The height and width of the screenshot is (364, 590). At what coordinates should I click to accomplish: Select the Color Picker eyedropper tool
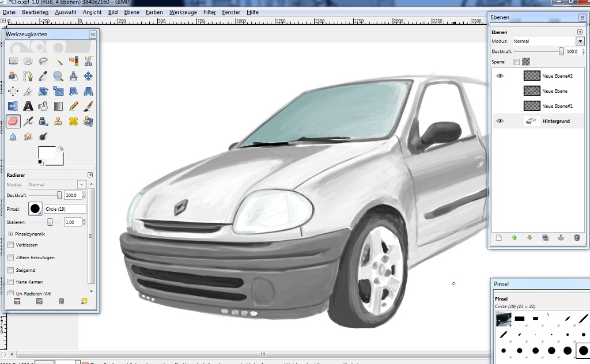pyautogui.click(x=43, y=76)
